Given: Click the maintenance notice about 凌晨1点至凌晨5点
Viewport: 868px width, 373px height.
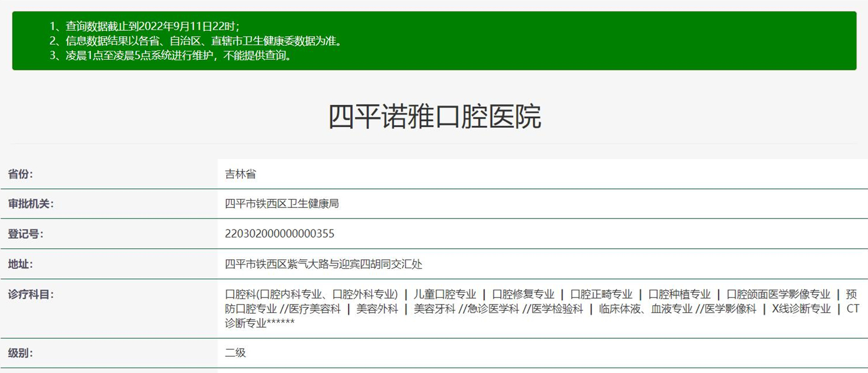Looking at the screenshot, I should [x=170, y=56].
